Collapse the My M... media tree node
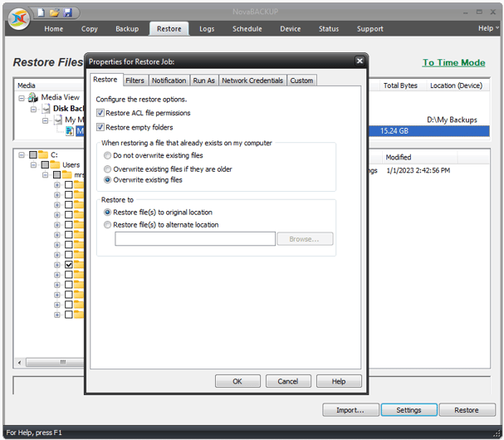 [x=46, y=120]
